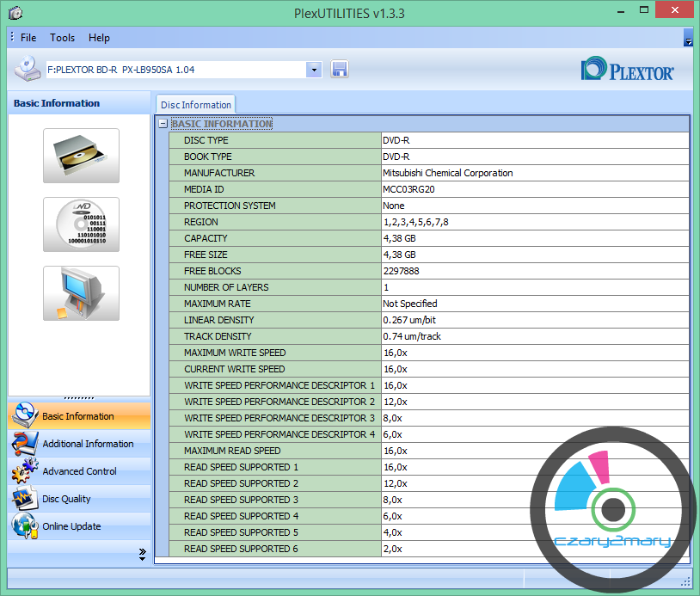
Task: Click the Online Update globe icon
Action: coord(24,526)
